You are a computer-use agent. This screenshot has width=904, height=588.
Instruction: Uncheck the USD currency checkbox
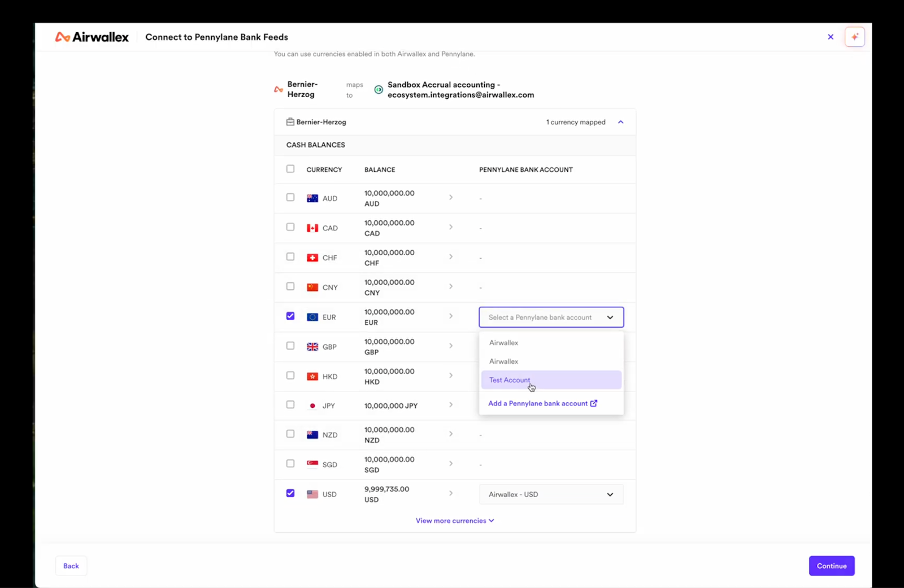point(290,493)
